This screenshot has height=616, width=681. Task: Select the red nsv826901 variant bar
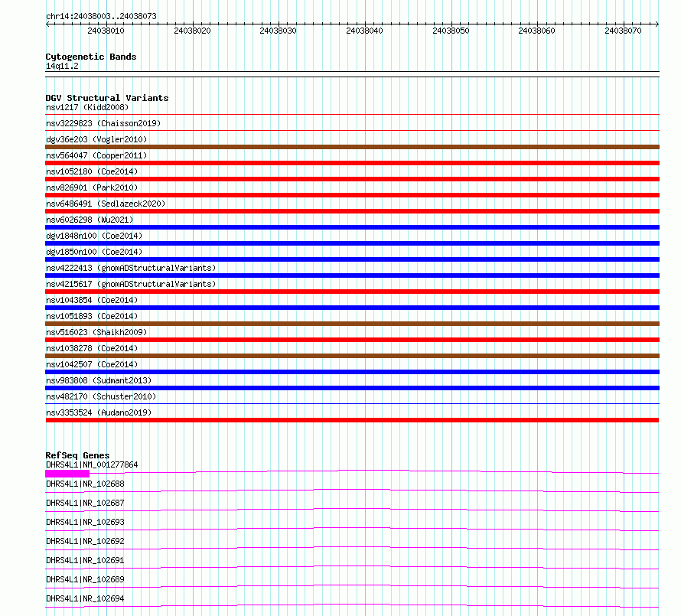(x=352, y=195)
